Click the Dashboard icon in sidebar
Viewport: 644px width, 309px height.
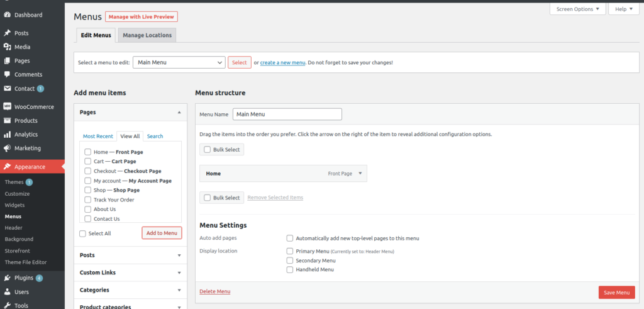coord(7,14)
